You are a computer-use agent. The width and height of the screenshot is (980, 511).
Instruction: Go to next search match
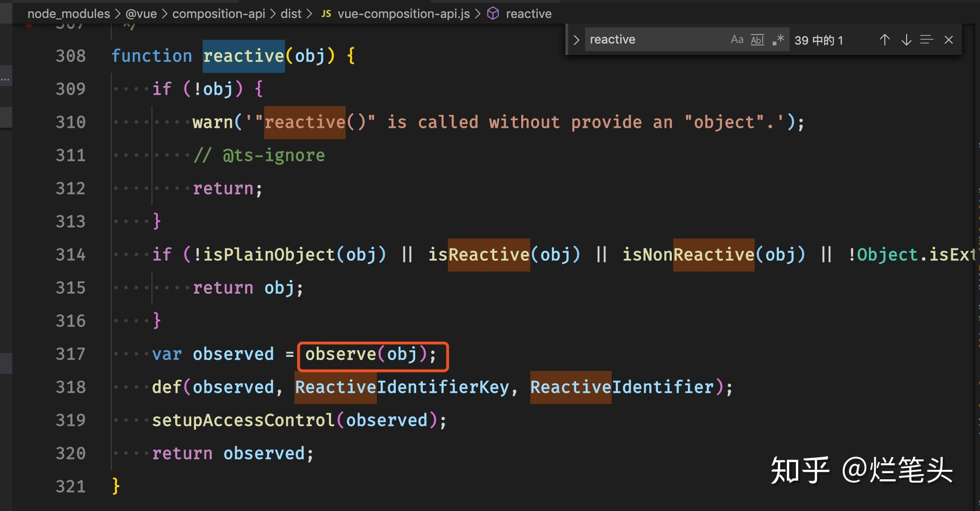coord(906,40)
